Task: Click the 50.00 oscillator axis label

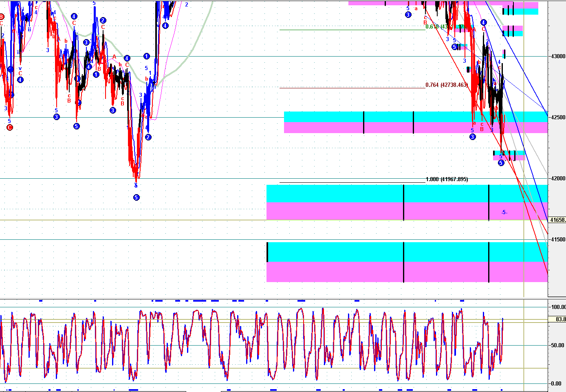Action: [557, 345]
